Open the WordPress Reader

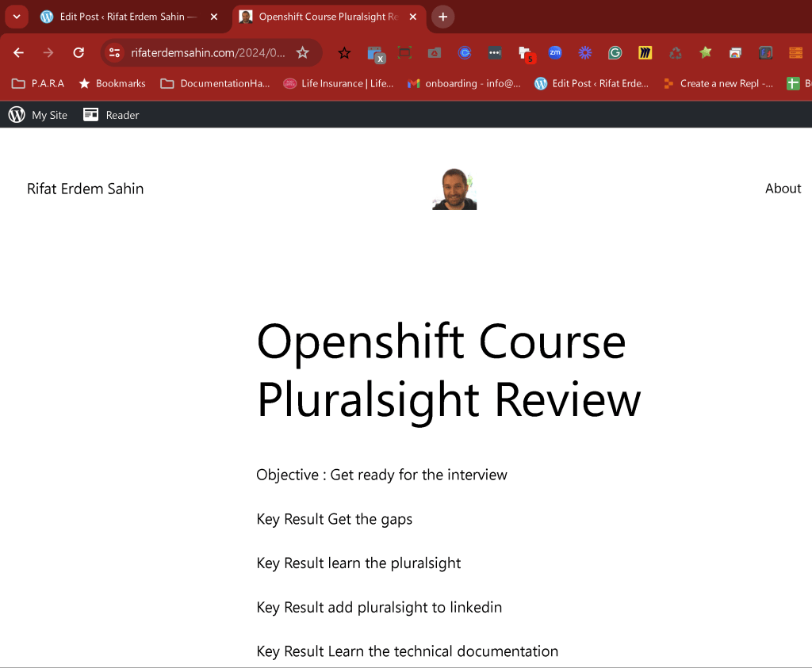click(x=111, y=115)
